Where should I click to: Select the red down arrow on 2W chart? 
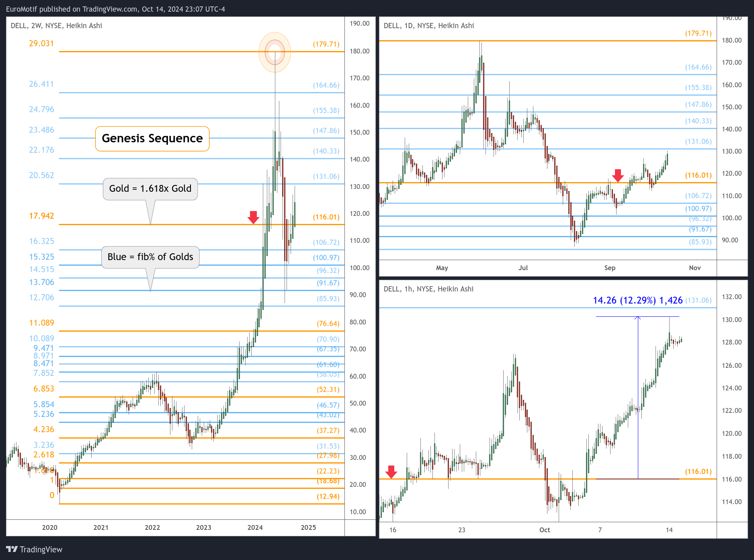pos(253,217)
